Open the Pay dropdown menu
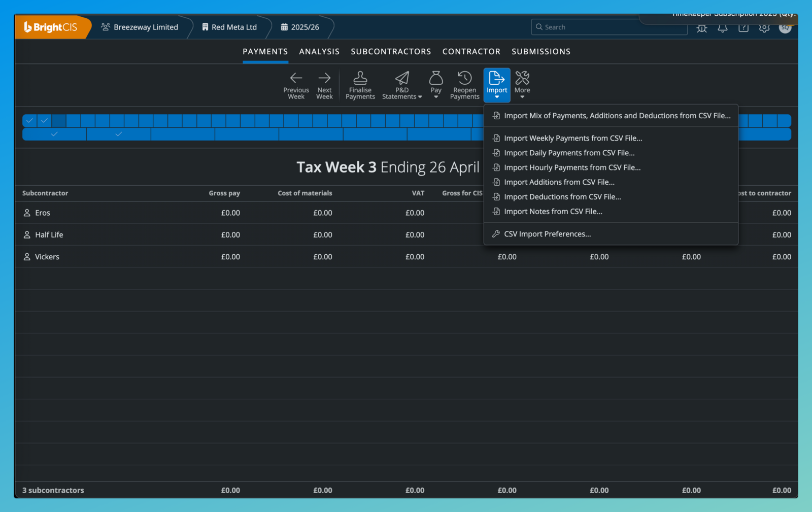Viewport: 812px width, 512px height. point(436,85)
